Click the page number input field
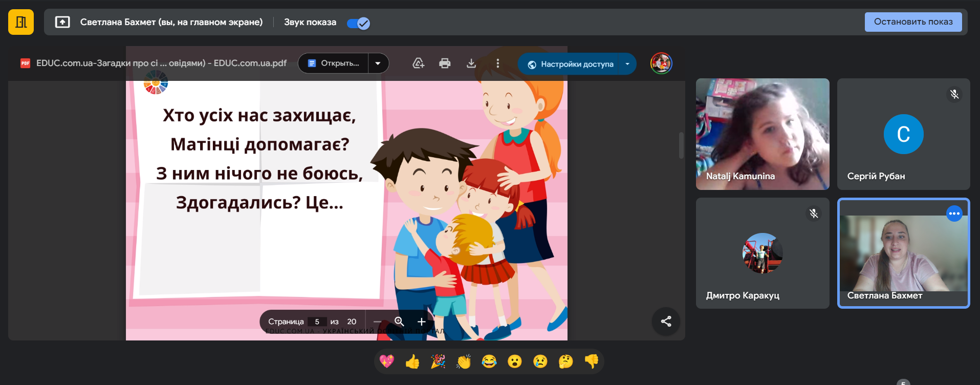 [317, 322]
